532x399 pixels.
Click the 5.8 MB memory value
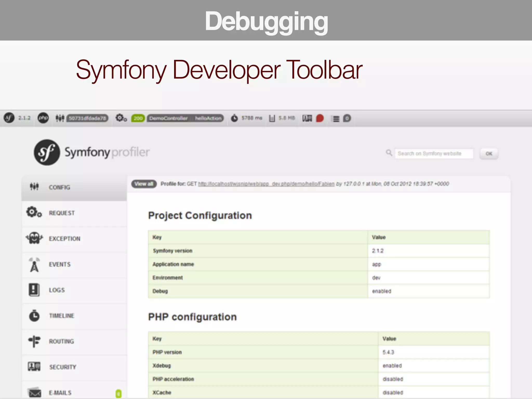tap(287, 118)
